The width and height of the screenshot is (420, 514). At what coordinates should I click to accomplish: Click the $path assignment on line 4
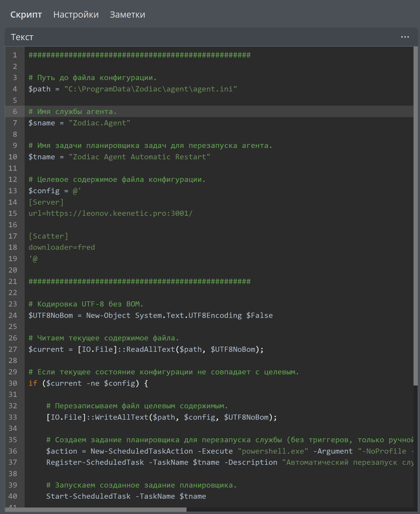pyautogui.click(x=133, y=89)
